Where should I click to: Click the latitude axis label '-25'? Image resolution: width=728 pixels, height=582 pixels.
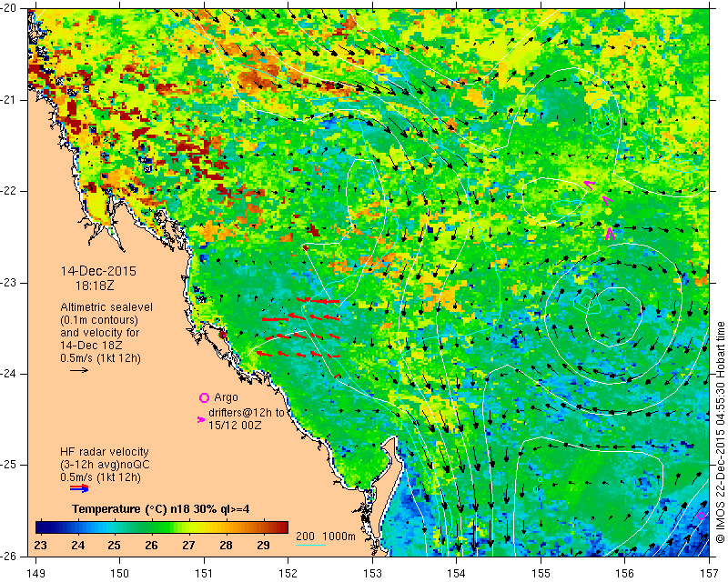pos(8,465)
